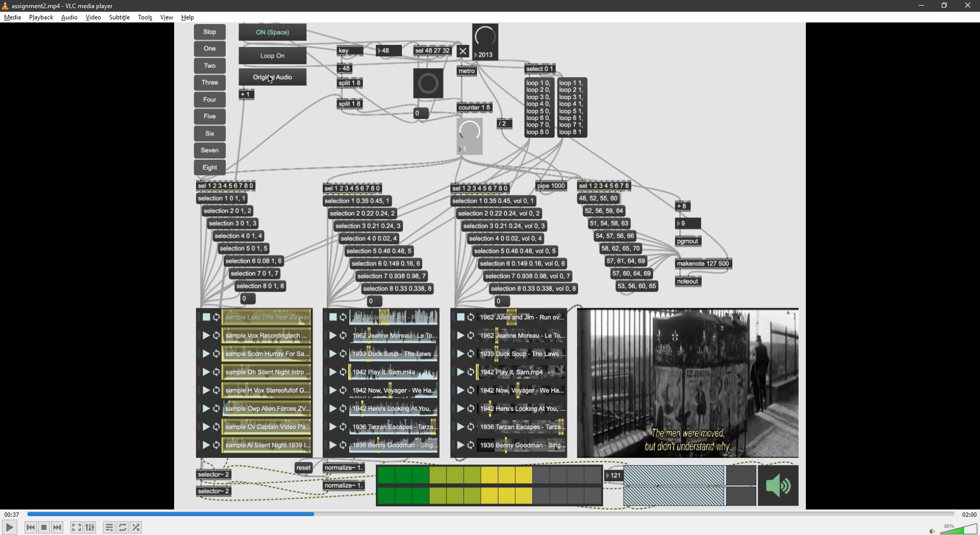The image size is (980, 535).
Task: Click the ON (Space) button
Action: (272, 32)
